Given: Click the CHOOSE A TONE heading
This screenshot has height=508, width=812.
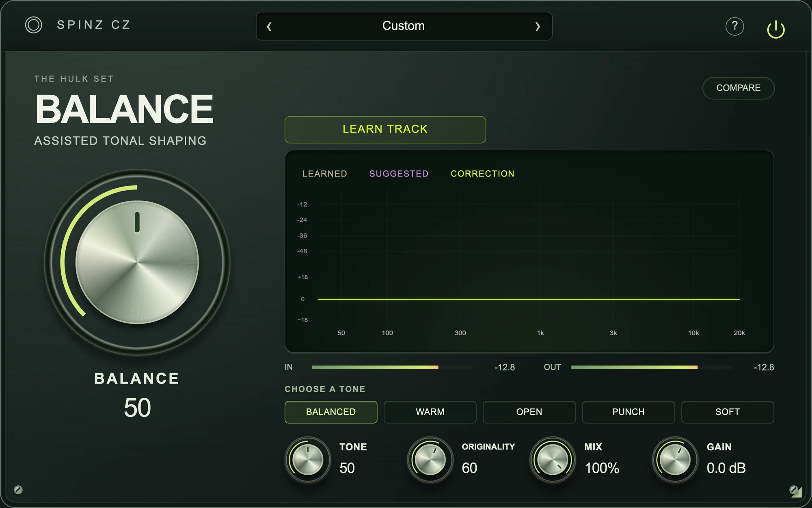Looking at the screenshot, I should click(325, 389).
